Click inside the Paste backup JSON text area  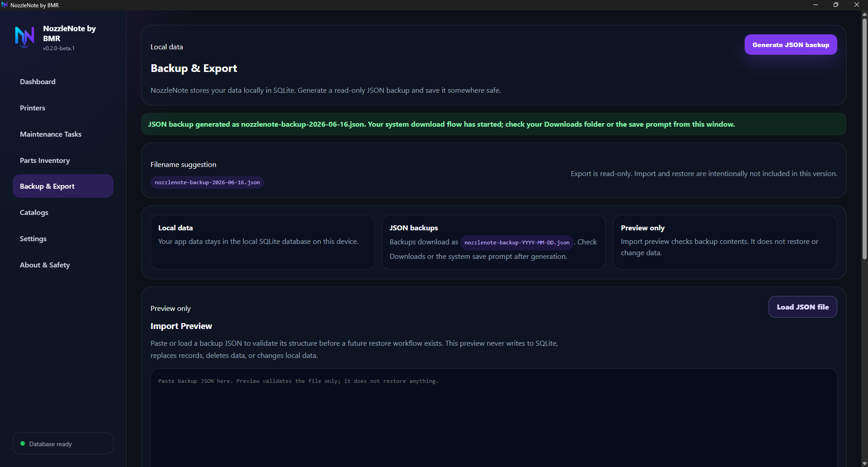(494, 417)
